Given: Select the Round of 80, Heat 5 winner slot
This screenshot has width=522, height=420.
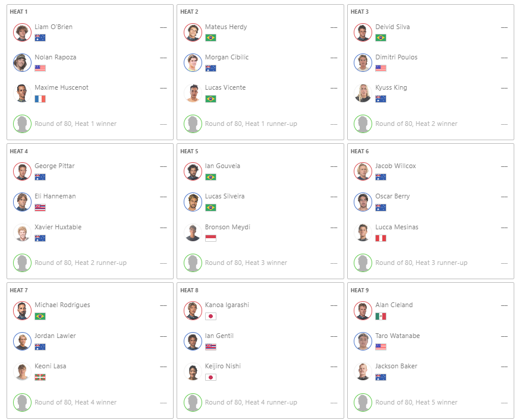Looking at the screenshot, I should (430, 402).
